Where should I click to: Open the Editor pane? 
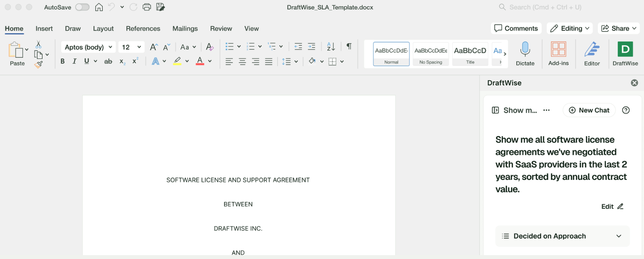(x=592, y=54)
